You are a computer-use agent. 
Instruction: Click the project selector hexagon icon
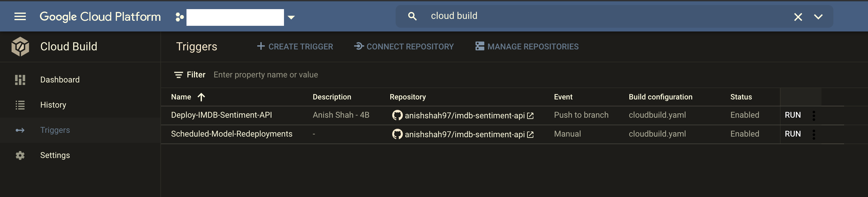[x=180, y=17]
